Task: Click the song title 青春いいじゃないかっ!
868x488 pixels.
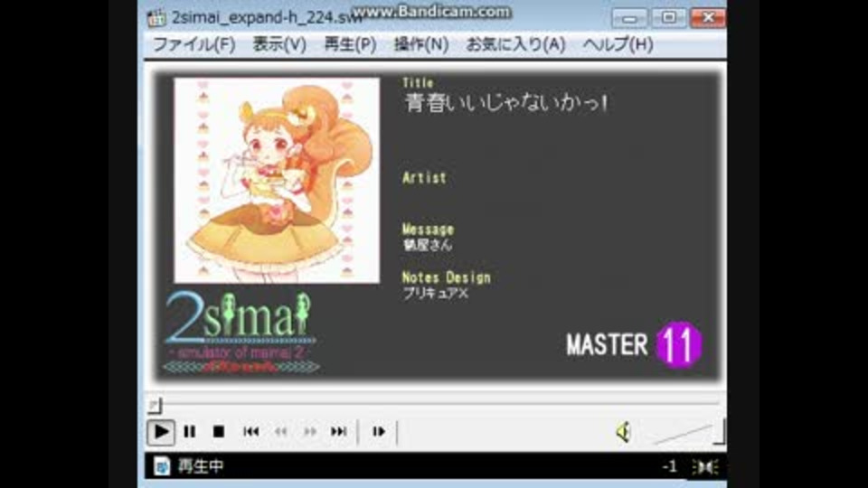Action: pos(506,103)
